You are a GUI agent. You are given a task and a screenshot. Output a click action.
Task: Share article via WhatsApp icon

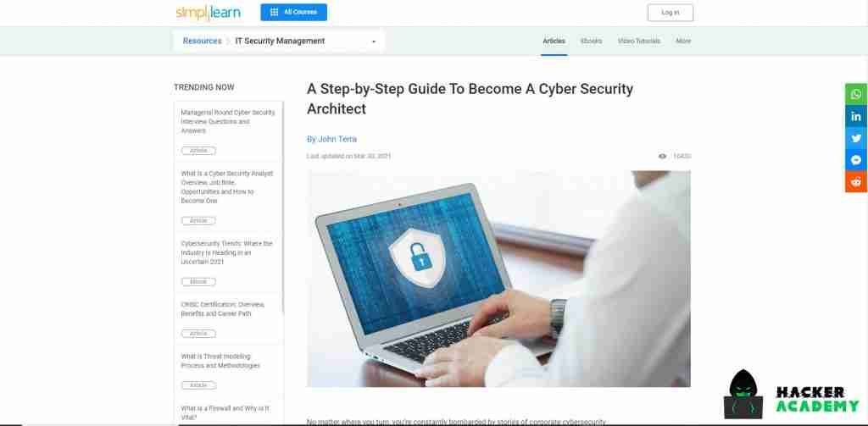(856, 94)
